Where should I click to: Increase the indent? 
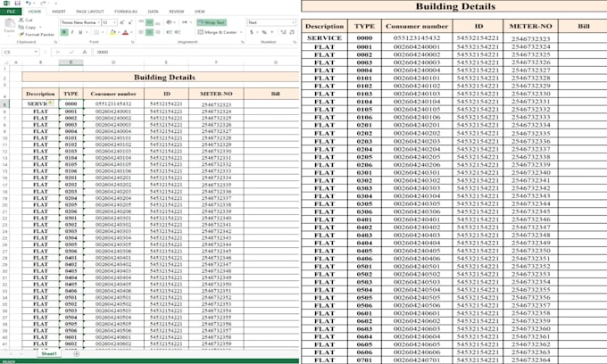coord(178,32)
